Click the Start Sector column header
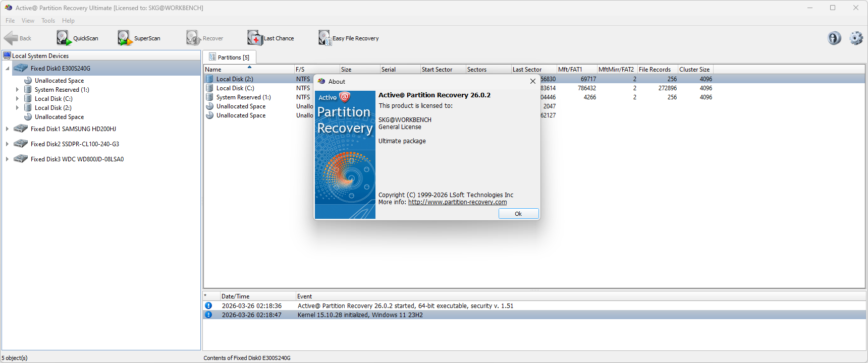This screenshot has height=363, width=868. click(443, 70)
